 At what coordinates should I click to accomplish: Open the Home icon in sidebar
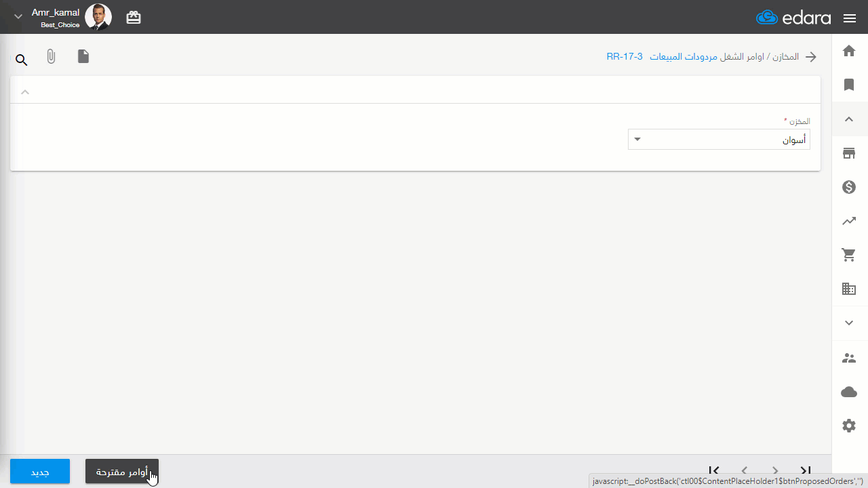coord(849,51)
